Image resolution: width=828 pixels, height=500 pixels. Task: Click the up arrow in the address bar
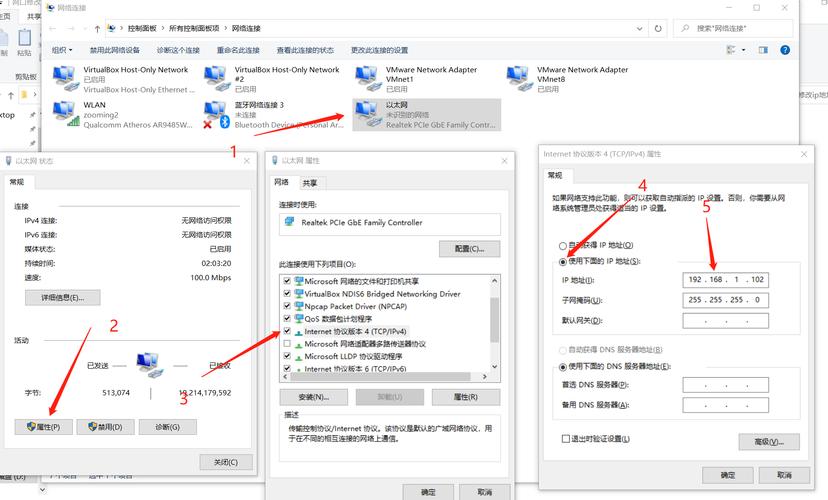click(96, 29)
